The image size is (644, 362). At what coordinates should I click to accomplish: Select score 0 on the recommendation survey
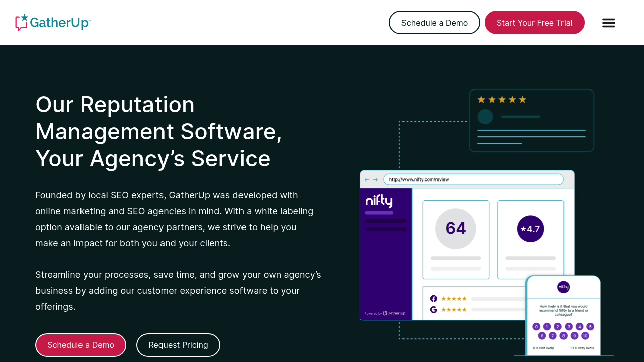point(536,326)
